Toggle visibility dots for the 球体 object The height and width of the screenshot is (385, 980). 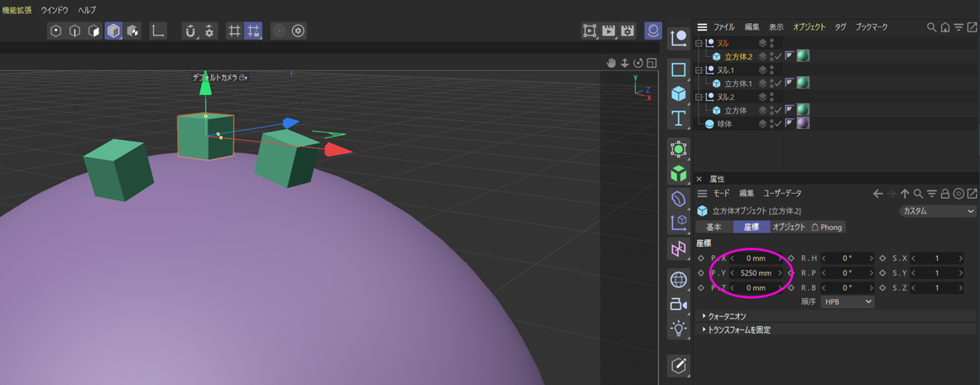771,123
